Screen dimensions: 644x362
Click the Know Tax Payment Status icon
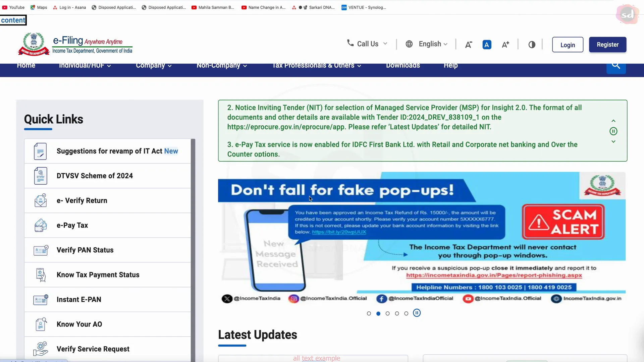[x=40, y=275]
